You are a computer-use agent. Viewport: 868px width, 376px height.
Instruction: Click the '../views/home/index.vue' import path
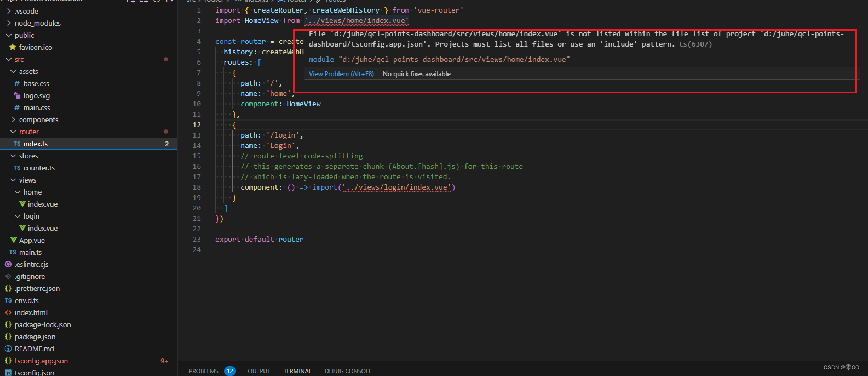click(357, 21)
